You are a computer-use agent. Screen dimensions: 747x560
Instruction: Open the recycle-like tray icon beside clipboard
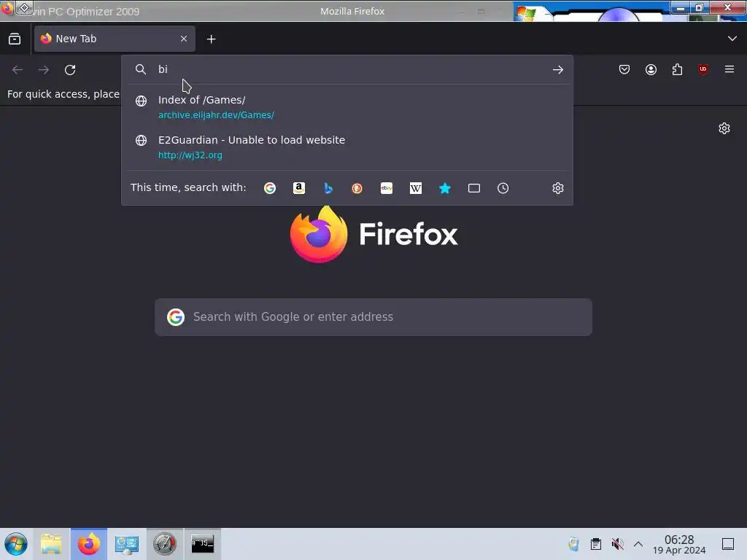click(573, 544)
